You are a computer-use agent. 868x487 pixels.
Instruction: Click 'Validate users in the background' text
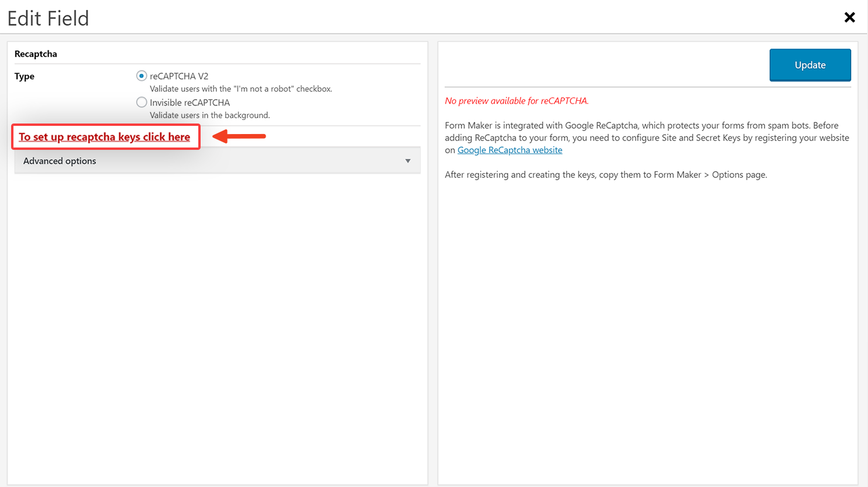(210, 115)
